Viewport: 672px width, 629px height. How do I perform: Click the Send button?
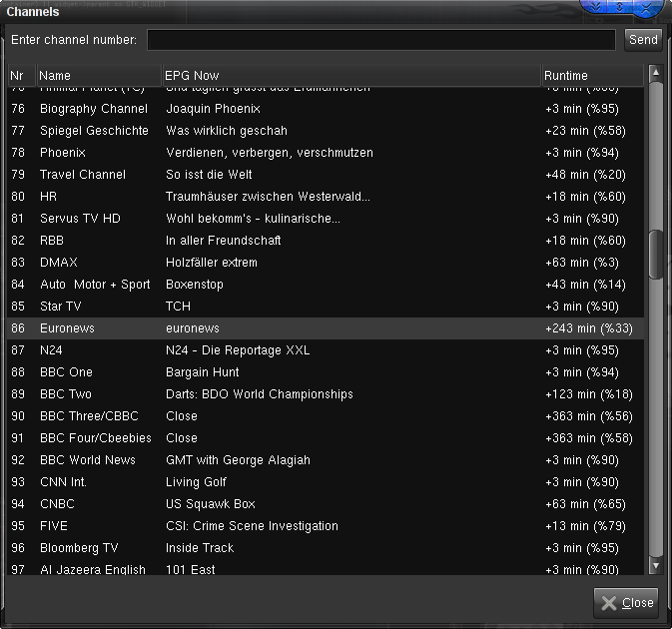pos(643,40)
